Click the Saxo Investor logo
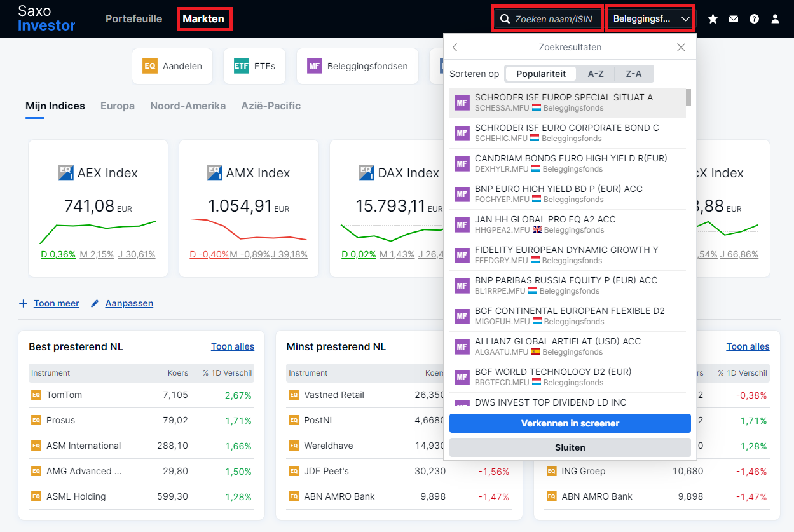The width and height of the screenshot is (794, 532). 46,18
